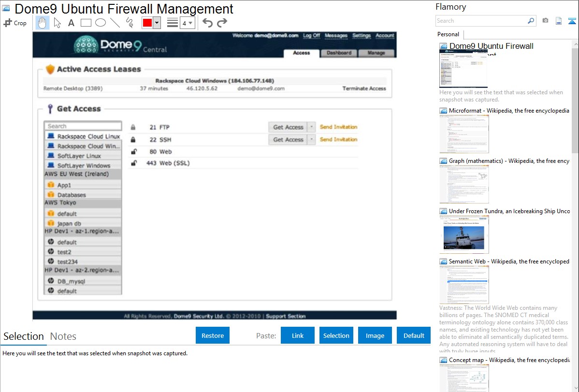Viewport: 579px width, 392px height.
Task: Select Rackspace Cloud Linux server
Action: (x=83, y=136)
